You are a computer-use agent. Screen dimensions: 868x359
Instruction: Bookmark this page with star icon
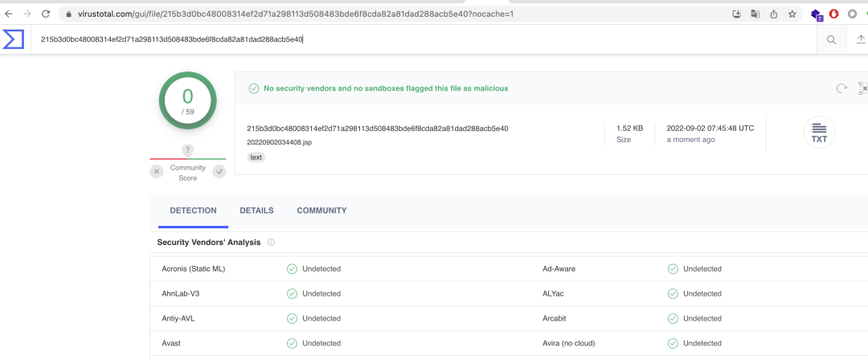(x=792, y=14)
